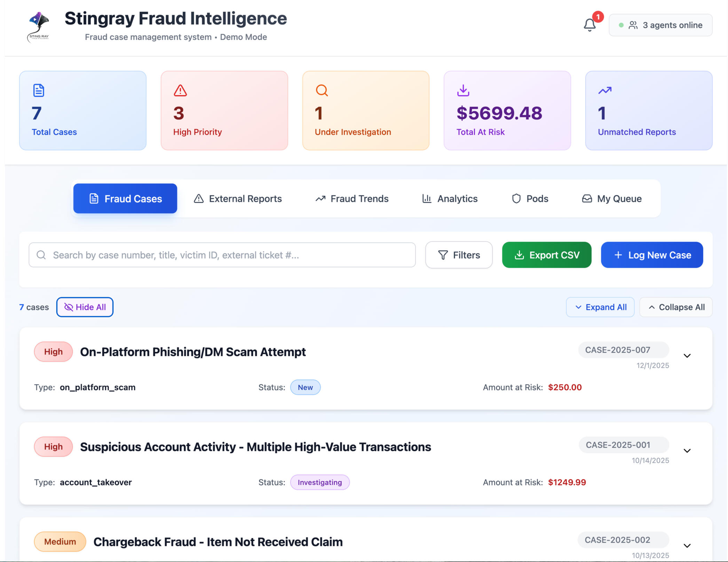728x562 pixels.
Task: Click the Stingray logo image
Action: coord(39,27)
